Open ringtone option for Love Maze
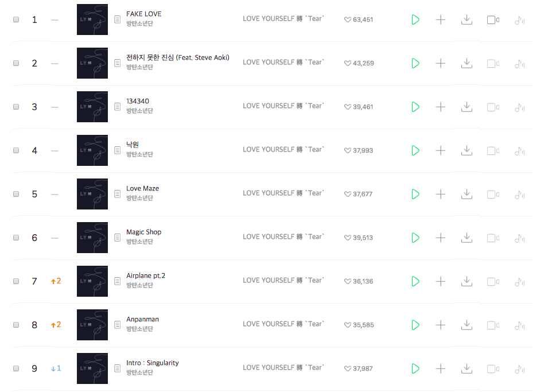 click(x=519, y=194)
